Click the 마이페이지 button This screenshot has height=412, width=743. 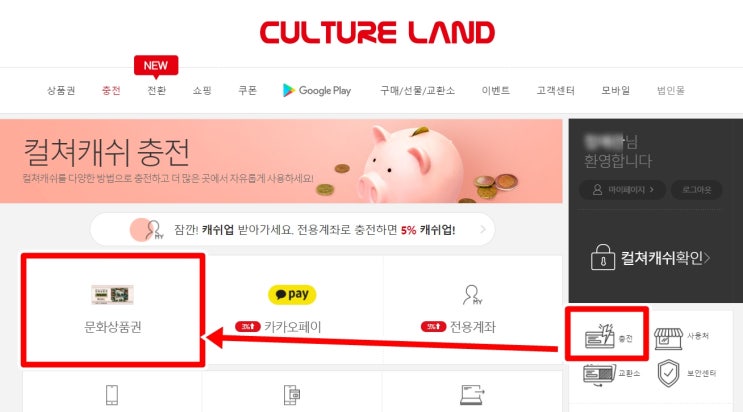pyautogui.click(x=623, y=190)
